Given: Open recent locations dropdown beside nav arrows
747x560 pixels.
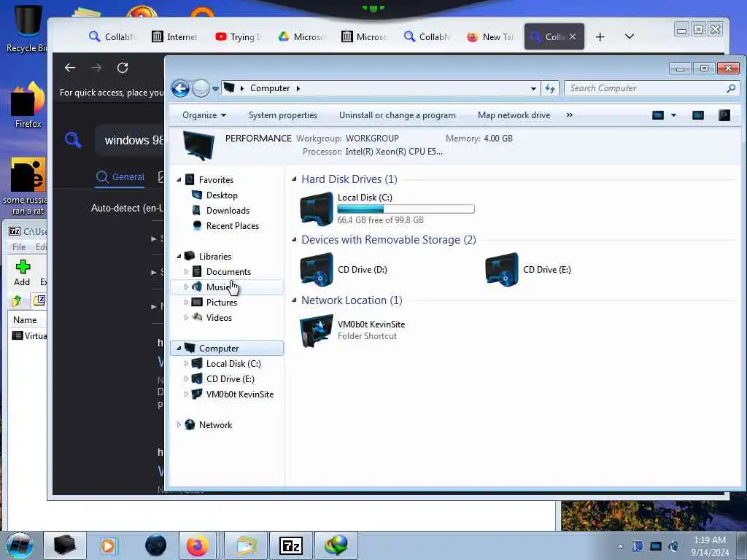Looking at the screenshot, I should point(215,88).
